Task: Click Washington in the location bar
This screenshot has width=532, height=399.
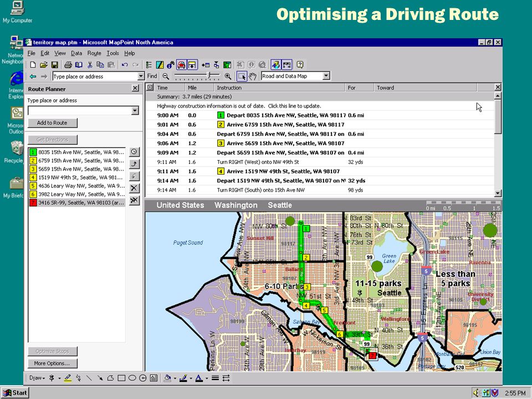Action: (x=236, y=205)
